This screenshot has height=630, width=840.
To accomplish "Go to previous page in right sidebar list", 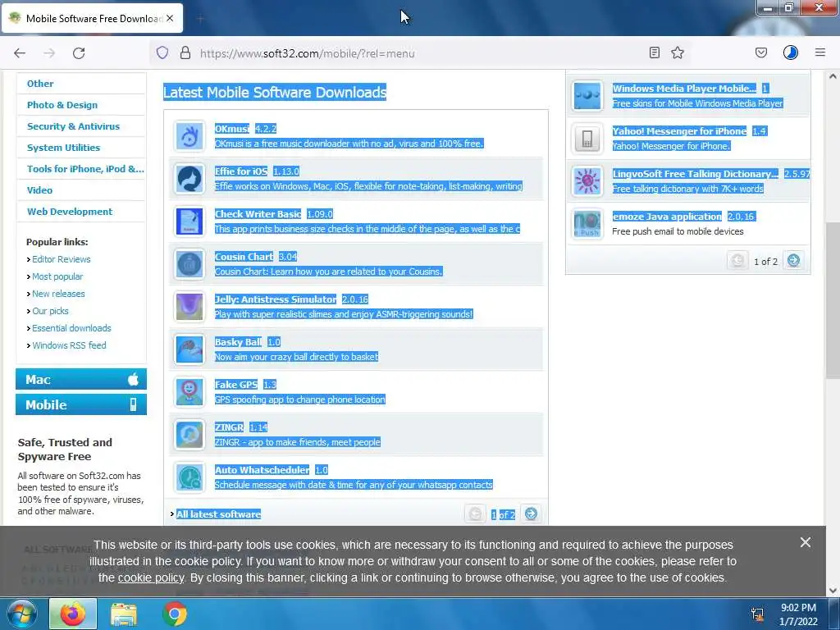I will 737,260.
